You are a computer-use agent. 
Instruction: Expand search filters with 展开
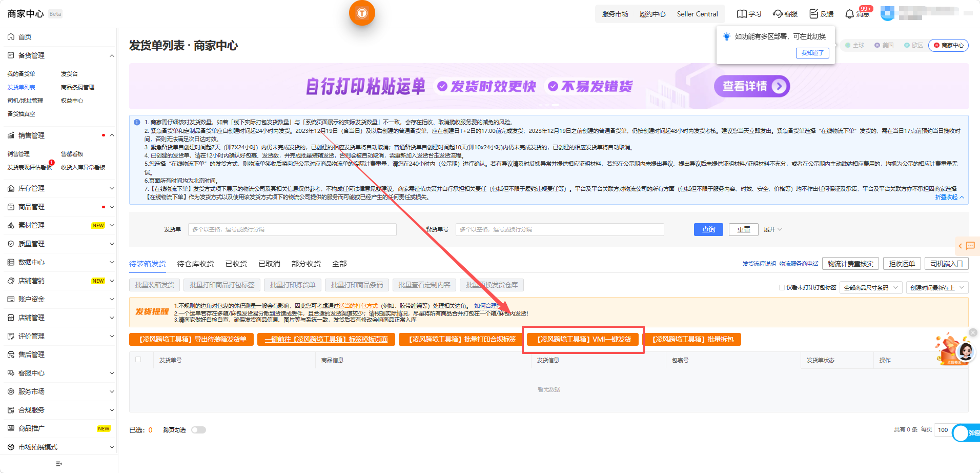pyautogui.click(x=772, y=230)
